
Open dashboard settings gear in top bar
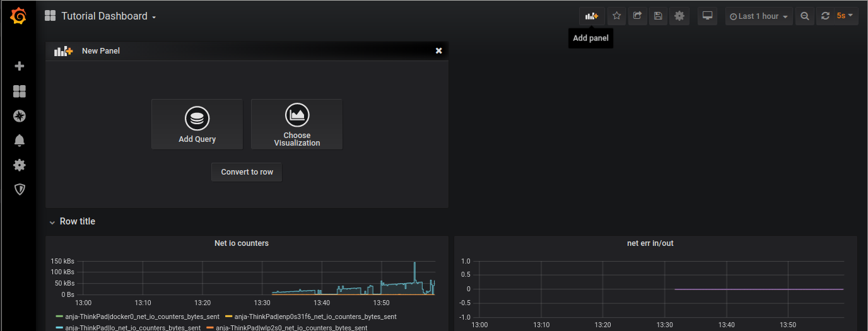coord(679,16)
